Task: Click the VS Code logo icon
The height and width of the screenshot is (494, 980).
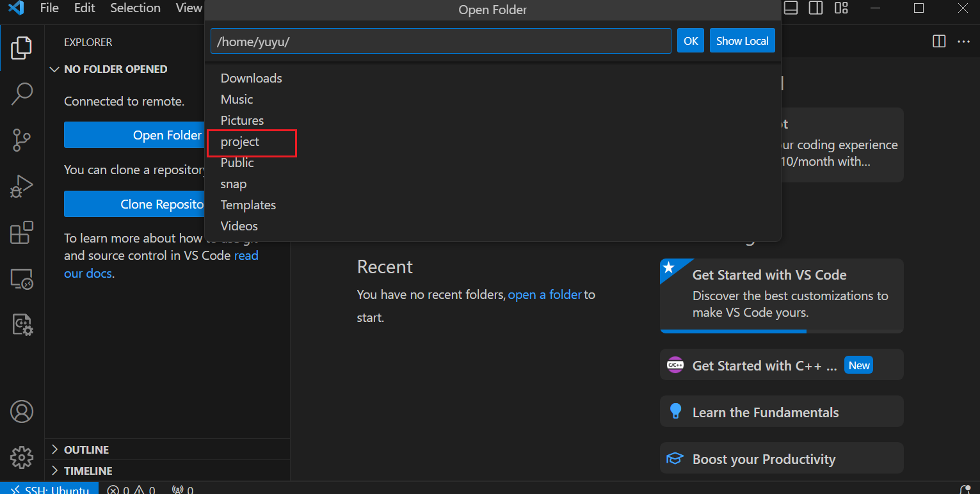Action: coord(16,8)
